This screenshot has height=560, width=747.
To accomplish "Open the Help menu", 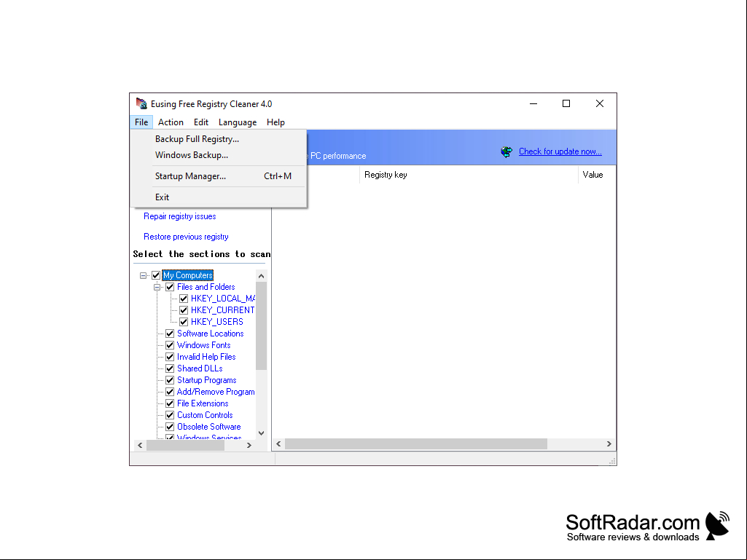I will (x=275, y=122).
